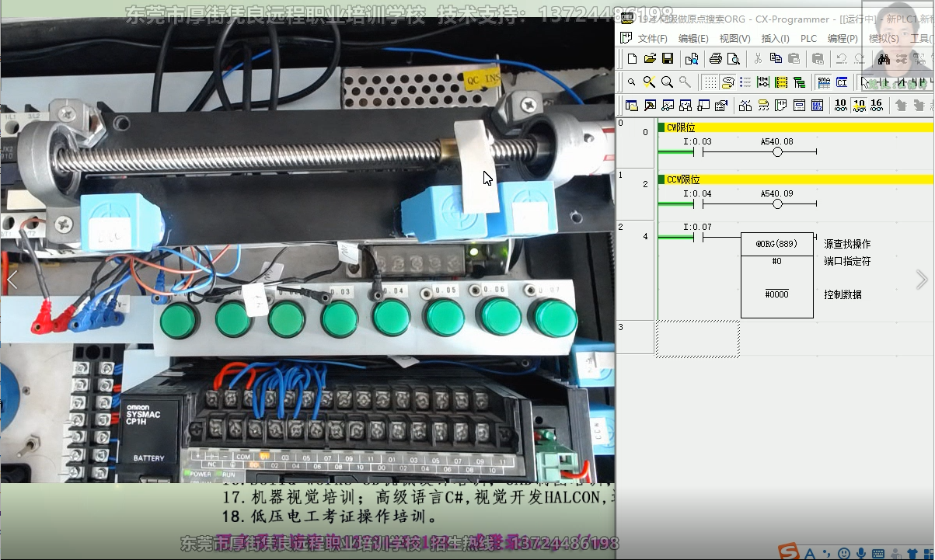
Task: Select signed decimal monitor 10 icon
Action: coord(859,105)
